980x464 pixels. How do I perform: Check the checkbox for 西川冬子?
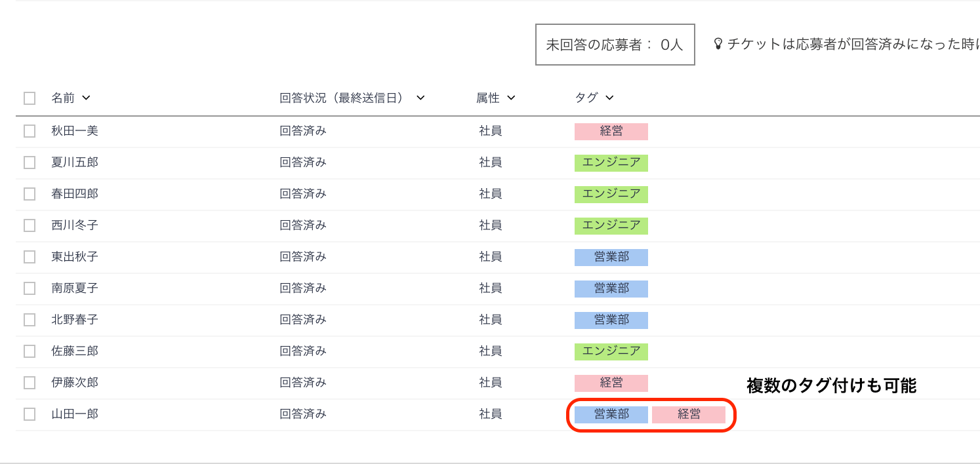29,225
